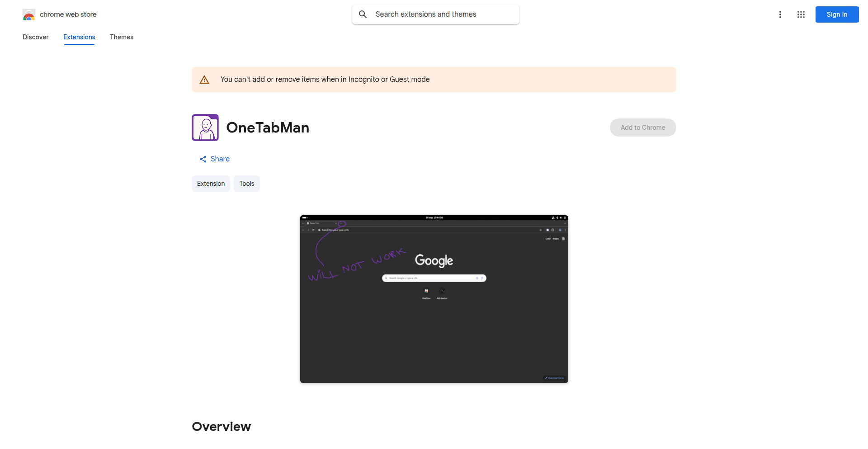
Task: Switch to the Themes tab
Action: [x=122, y=37]
